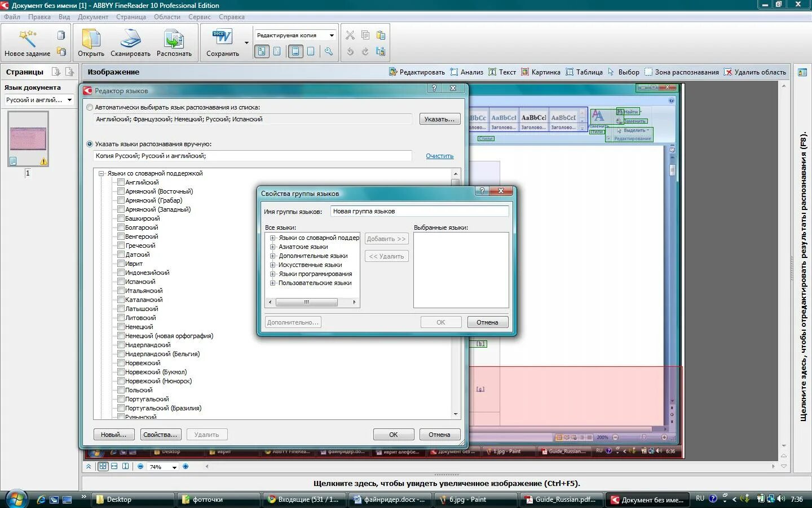The image size is (812, 508).
Task: Check the Английский language checkbox
Action: coord(121,182)
